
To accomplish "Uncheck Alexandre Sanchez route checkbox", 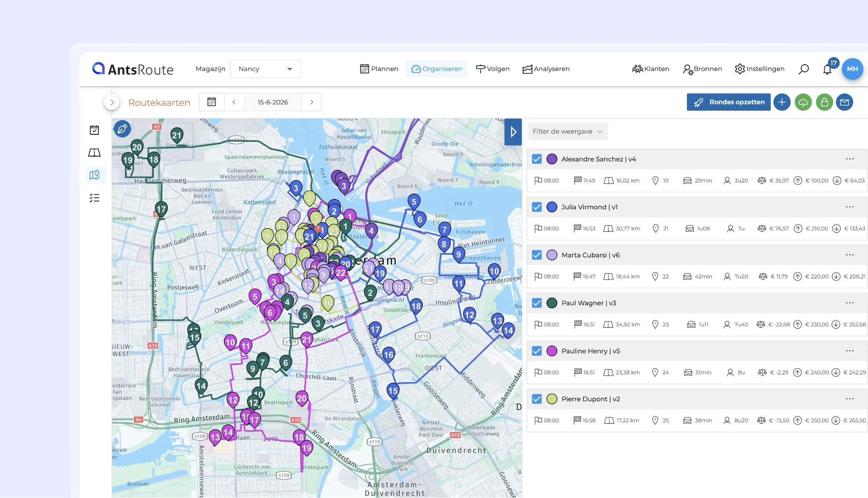I will click(537, 159).
